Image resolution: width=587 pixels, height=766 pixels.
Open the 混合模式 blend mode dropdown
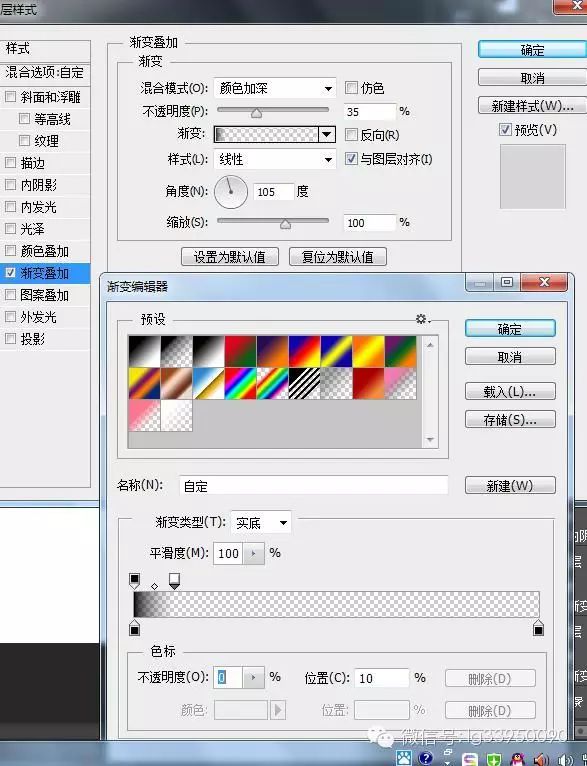click(x=275, y=88)
